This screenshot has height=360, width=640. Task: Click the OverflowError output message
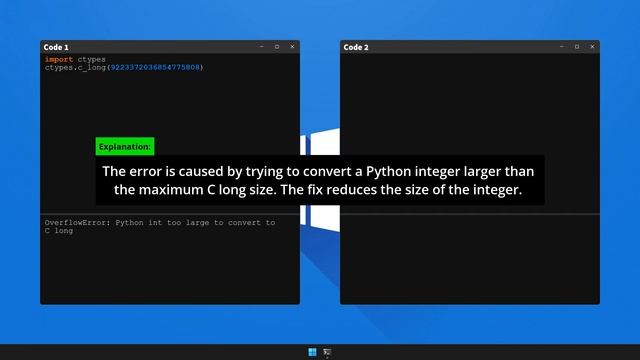click(160, 227)
